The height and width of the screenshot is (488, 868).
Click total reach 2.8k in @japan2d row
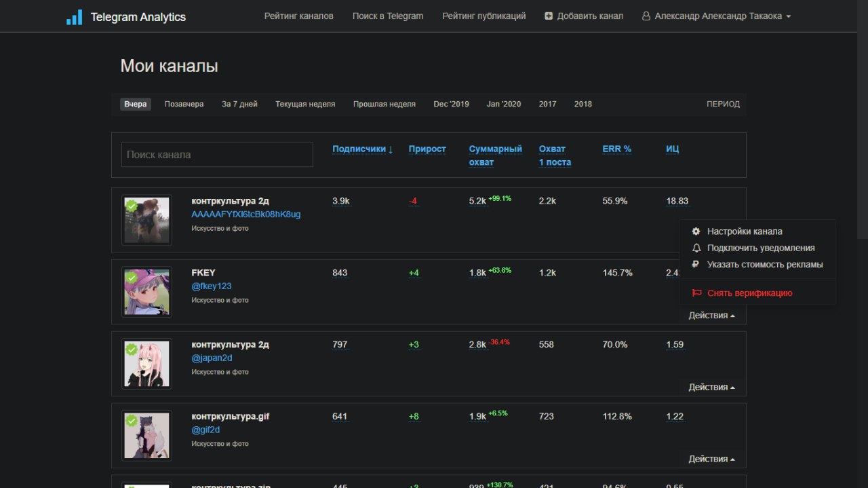click(x=477, y=345)
